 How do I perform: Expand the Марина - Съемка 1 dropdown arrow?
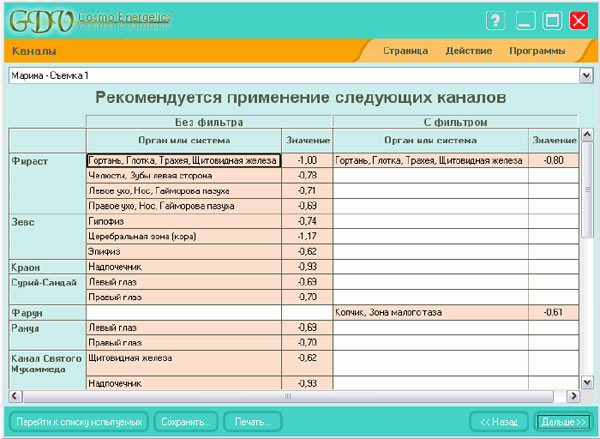(x=586, y=75)
